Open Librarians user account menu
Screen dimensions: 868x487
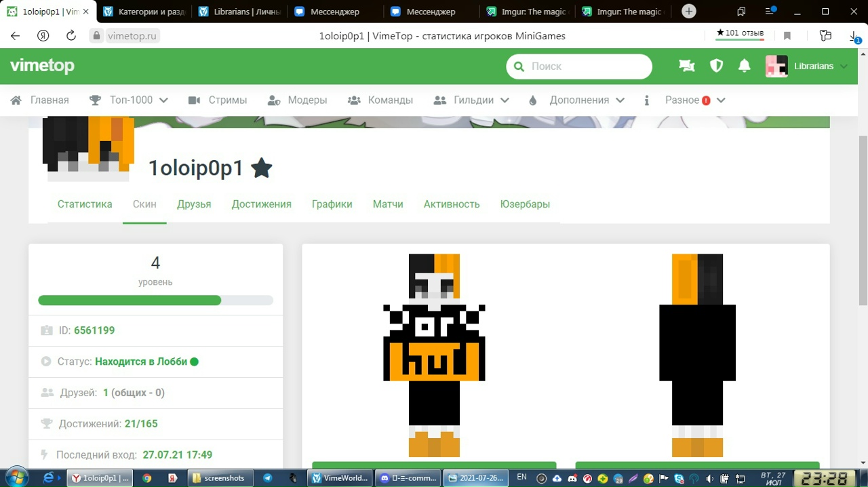click(807, 66)
